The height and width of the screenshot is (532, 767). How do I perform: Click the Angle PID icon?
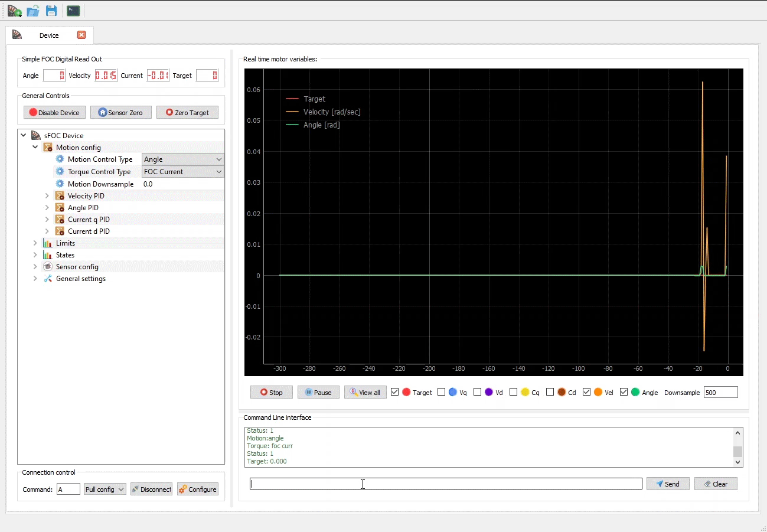pos(60,208)
